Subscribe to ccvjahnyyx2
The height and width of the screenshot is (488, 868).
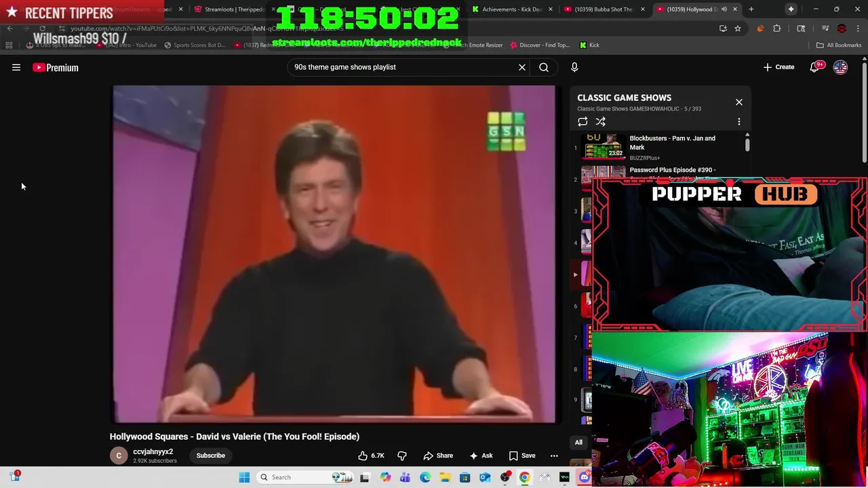pyautogui.click(x=210, y=455)
